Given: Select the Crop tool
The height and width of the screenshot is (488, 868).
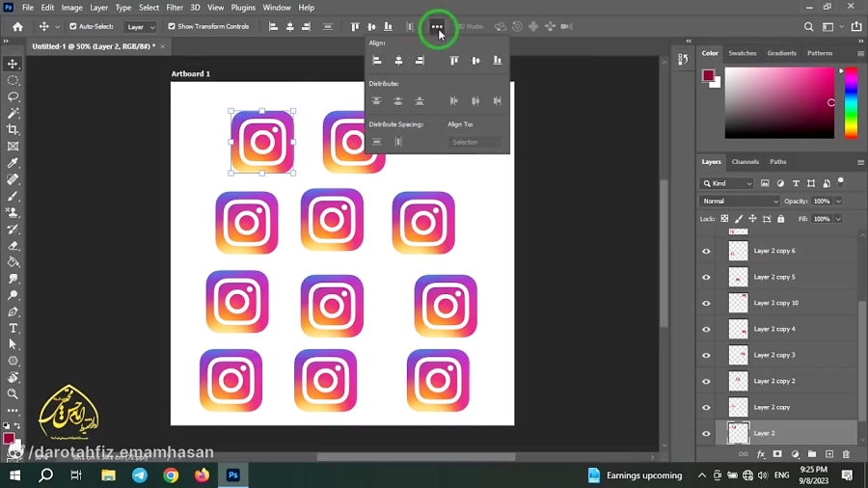Looking at the screenshot, I should coord(13,130).
